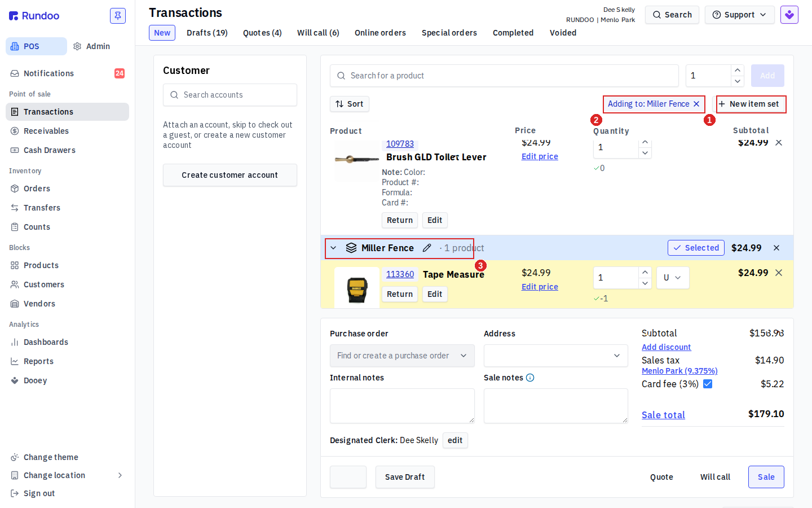Edit the designated clerk

point(455,440)
